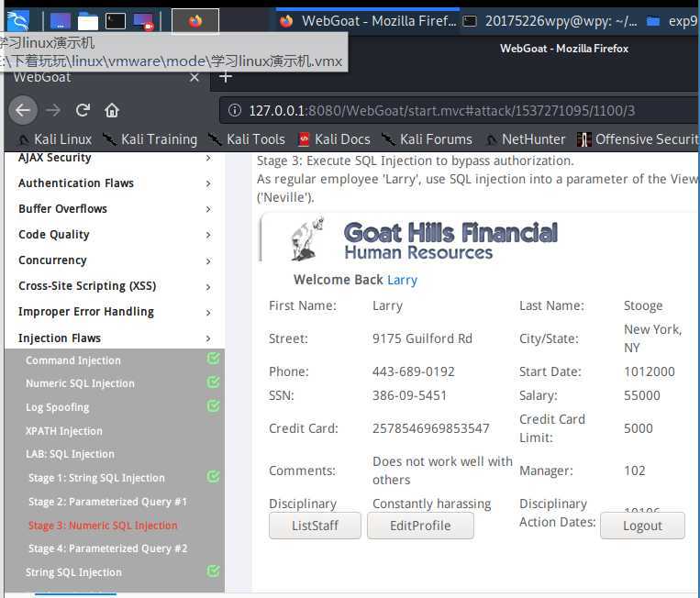
Task: Open Stage 1: String SQL Injection
Action: 96,478
